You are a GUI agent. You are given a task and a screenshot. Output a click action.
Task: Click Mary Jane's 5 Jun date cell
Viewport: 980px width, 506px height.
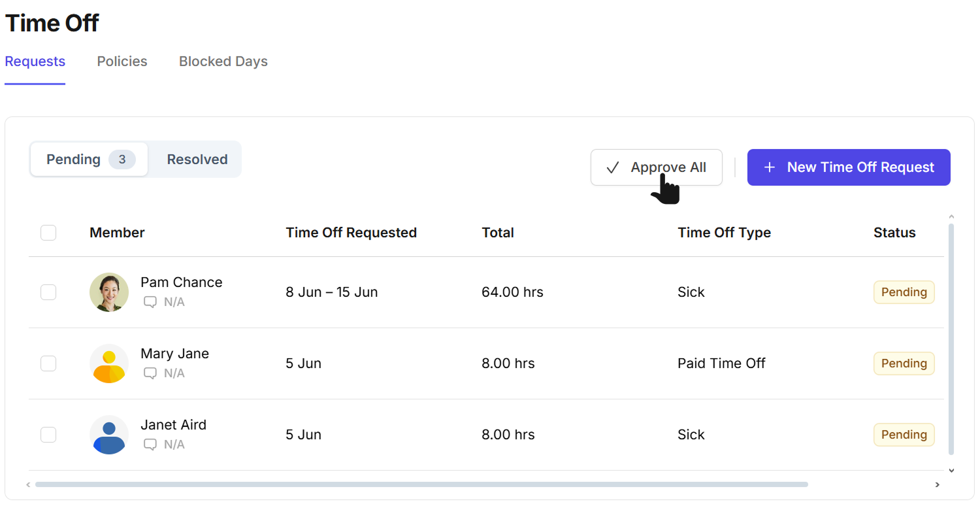[x=303, y=363]
